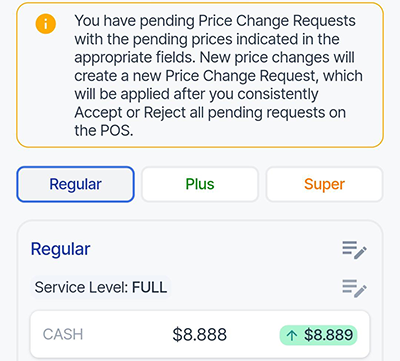Switch to the Super tab
Image resolution: width=400 pixels, height=361 pixels.
coord(324,184)
